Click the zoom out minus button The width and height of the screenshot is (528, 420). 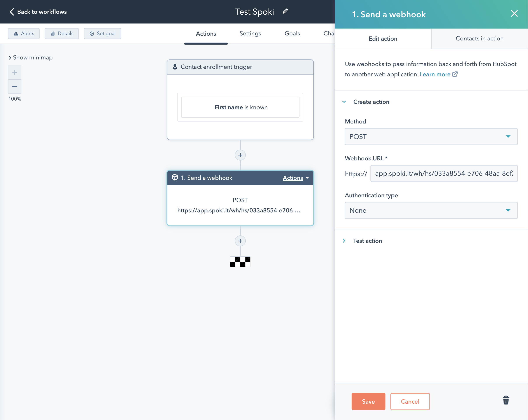[x=15, y=87]
